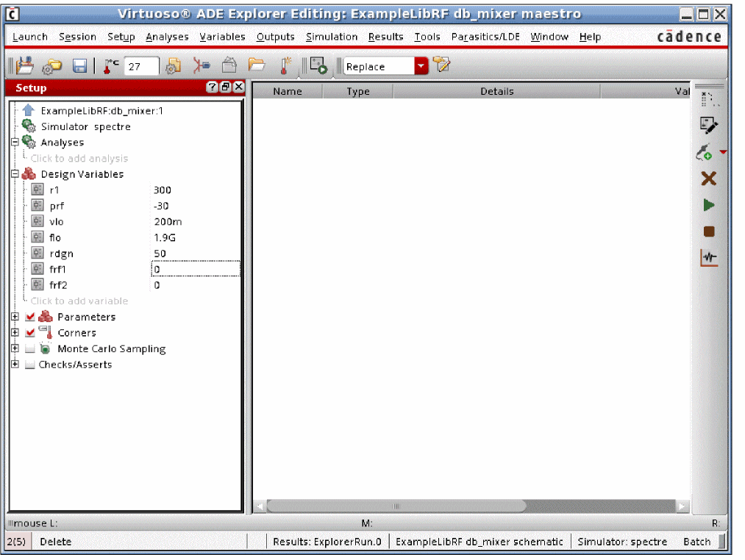Collapse the Design Variables tree node
The image size is (745, 560).
(x=15, y=174)
